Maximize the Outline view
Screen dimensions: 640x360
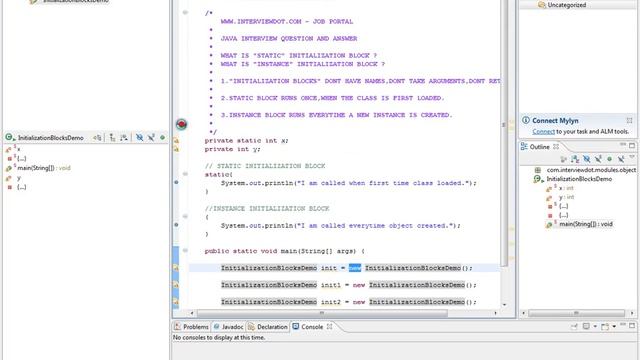(632, 145)
